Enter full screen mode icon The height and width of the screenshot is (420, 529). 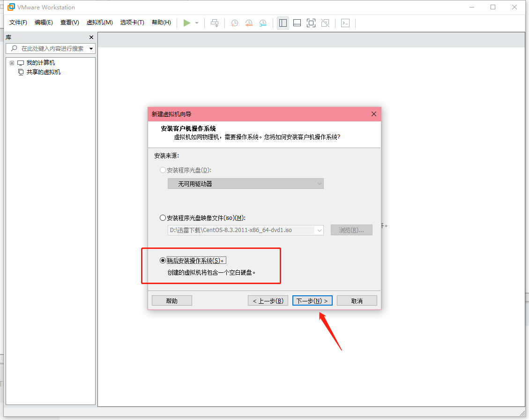pos(311,23)
